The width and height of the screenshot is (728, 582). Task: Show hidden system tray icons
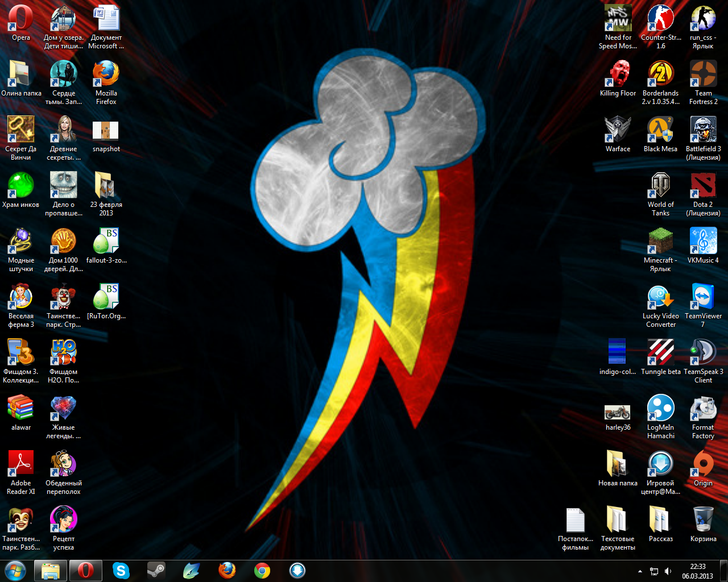click(640, 571)
